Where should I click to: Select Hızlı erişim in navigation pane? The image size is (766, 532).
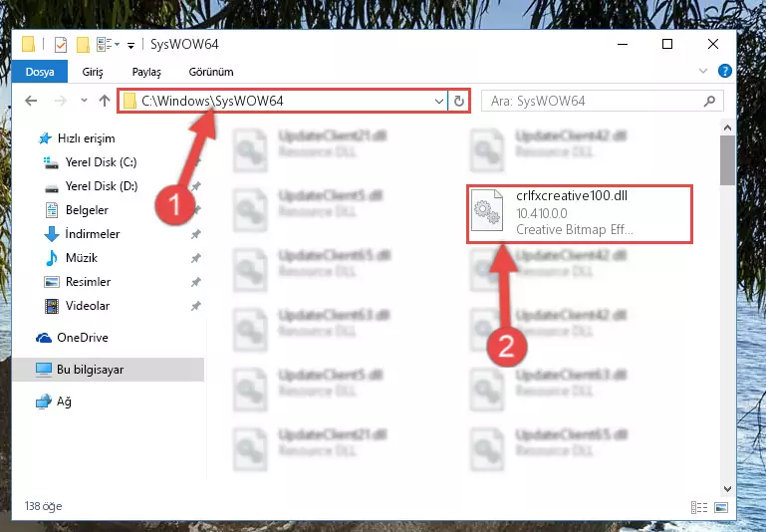point(86,138)
